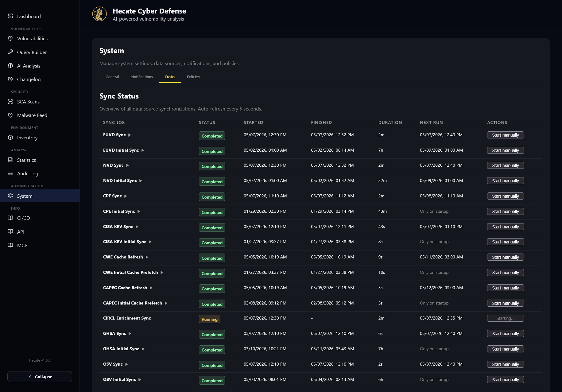Click the Next Run column header

click(x=431, y=122)
